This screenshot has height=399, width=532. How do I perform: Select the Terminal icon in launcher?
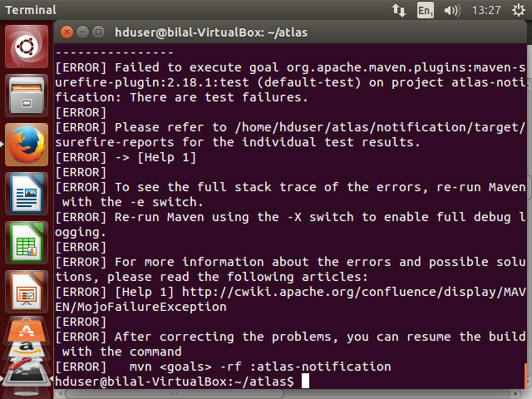click(x=27, y=375)
